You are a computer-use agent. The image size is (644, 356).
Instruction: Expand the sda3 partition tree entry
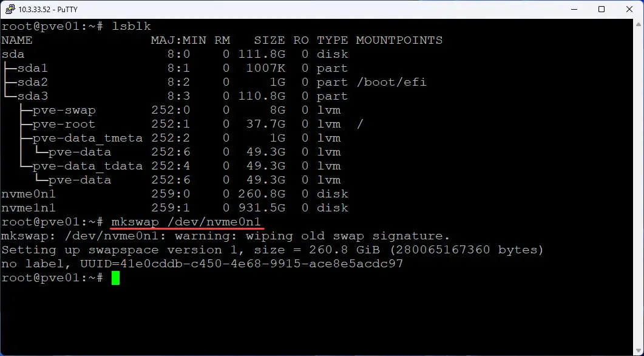click(x=31, y=95)
